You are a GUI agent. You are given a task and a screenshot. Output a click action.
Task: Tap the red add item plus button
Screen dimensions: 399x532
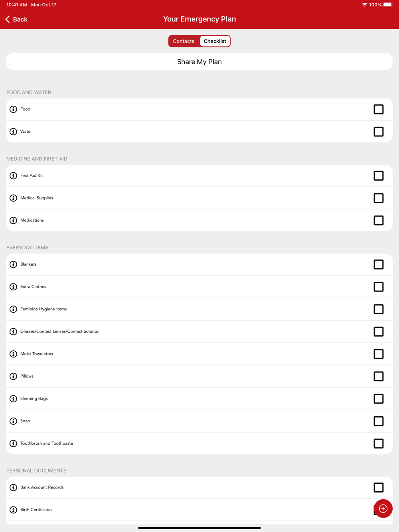(x=383, y=508)
